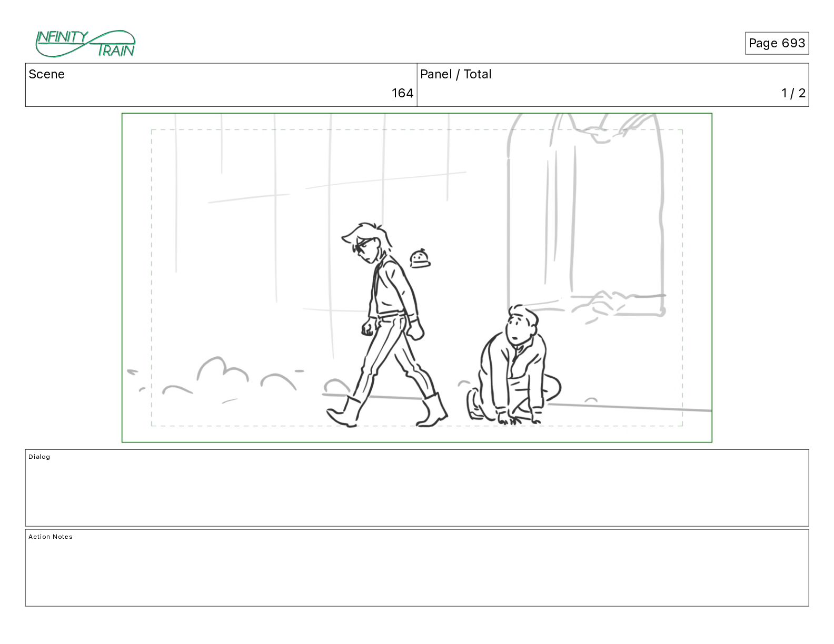Click the Infinity Train logo
The image size is (834, 644).
(x=85, y=43)
